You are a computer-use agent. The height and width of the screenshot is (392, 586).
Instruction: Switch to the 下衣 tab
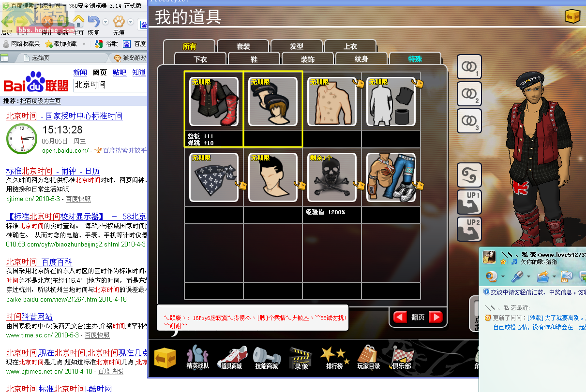200,59
